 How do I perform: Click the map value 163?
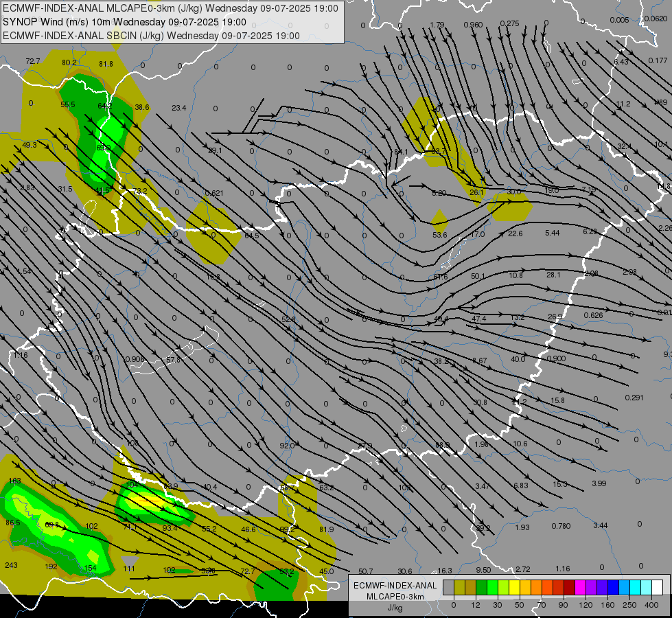tap(14, 481)
